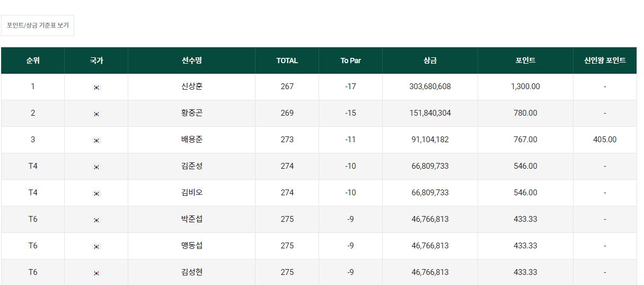644x285 pixels.
Task: Click the total score 269
Action: pyautogui.click(x=287, y=113)
